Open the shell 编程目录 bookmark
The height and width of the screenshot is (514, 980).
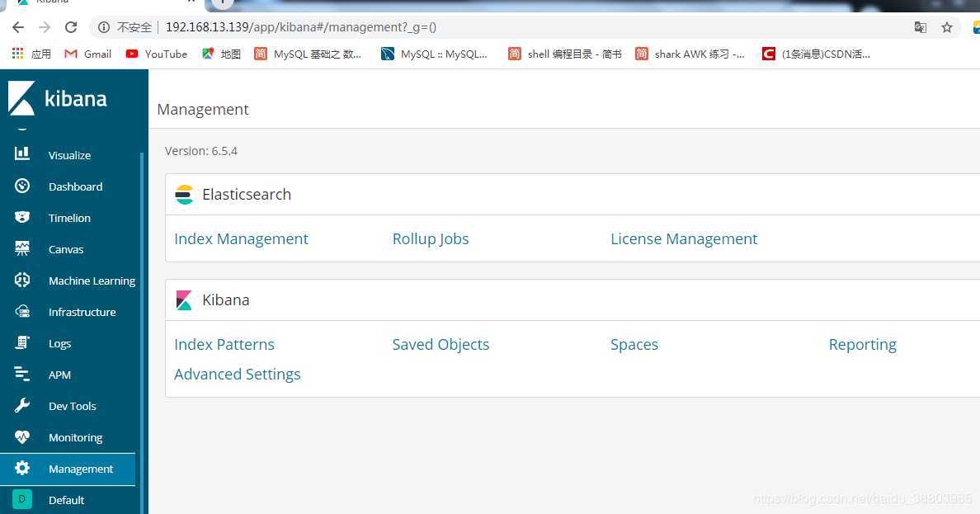[x=564, y=54]
